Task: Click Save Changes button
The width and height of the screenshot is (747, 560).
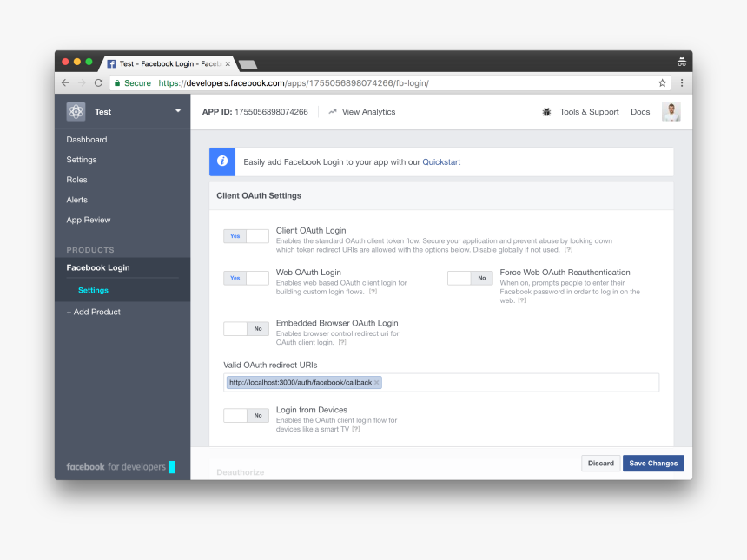Action: 653,464
